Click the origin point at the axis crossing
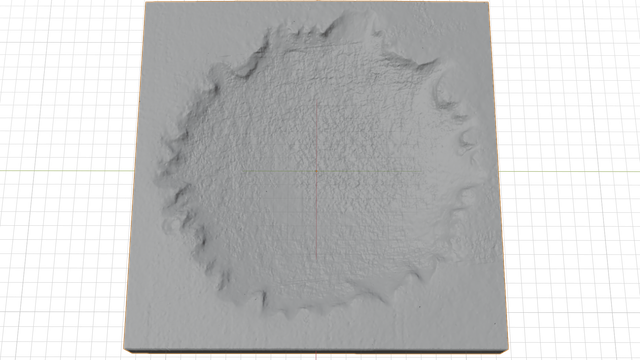Screen dimensions: 640x360 click(x=316, y=171)
